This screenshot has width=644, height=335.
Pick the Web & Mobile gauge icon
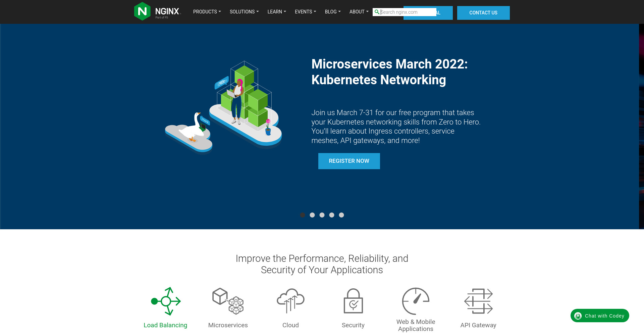coord(416,301)
